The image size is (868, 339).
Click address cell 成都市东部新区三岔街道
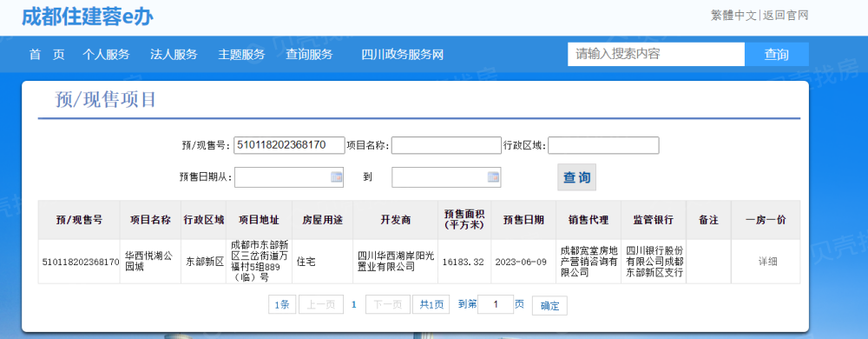[x=260, y=262]
